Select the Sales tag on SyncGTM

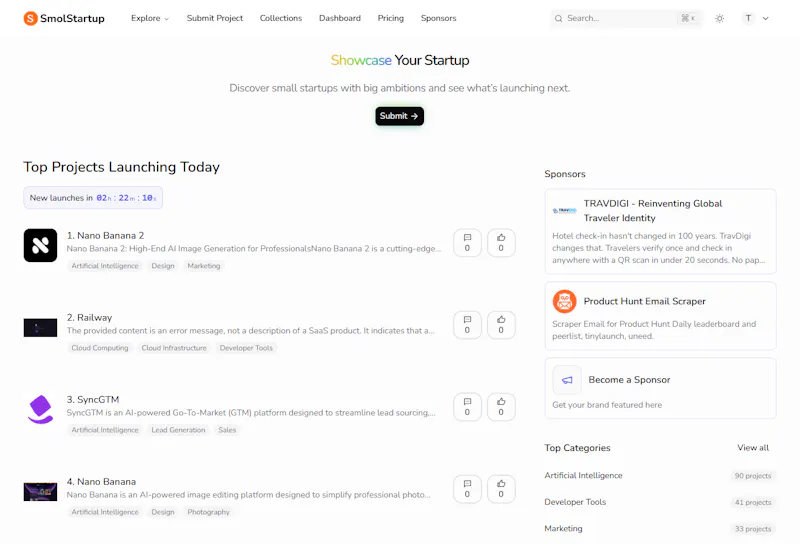227,430
